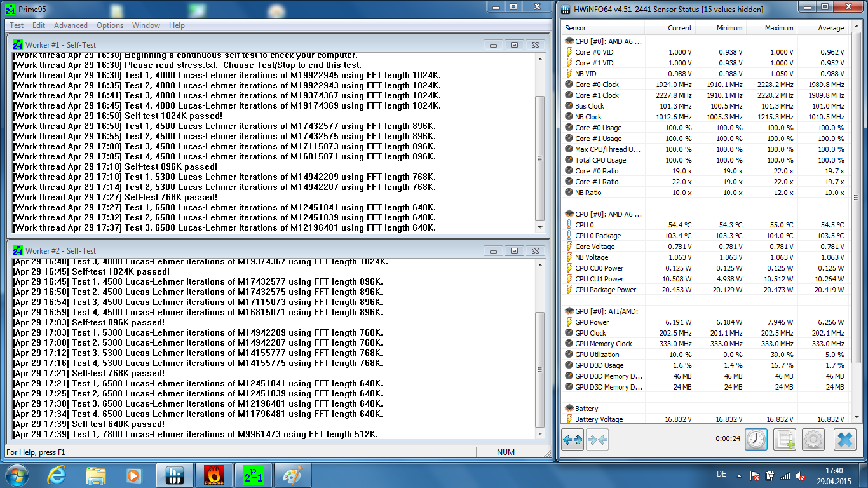Select the Core #1 Ratio sensor row
This screenshot has height=488, width=868.
[x=706, y=182]
